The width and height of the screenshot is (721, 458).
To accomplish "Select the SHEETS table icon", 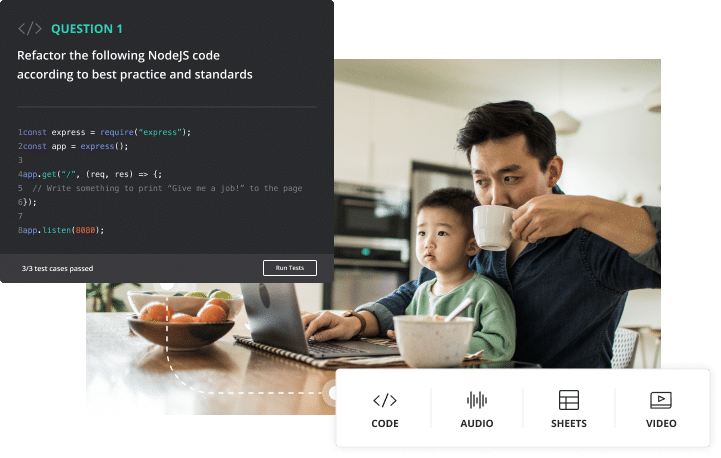I will point(569,400).
